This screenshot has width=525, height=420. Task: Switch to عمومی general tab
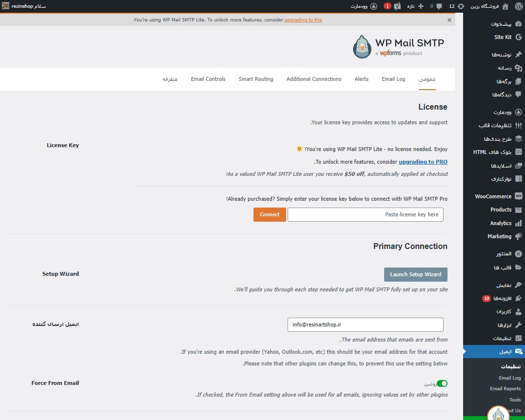pyautogui.click(x=427, y=79)
